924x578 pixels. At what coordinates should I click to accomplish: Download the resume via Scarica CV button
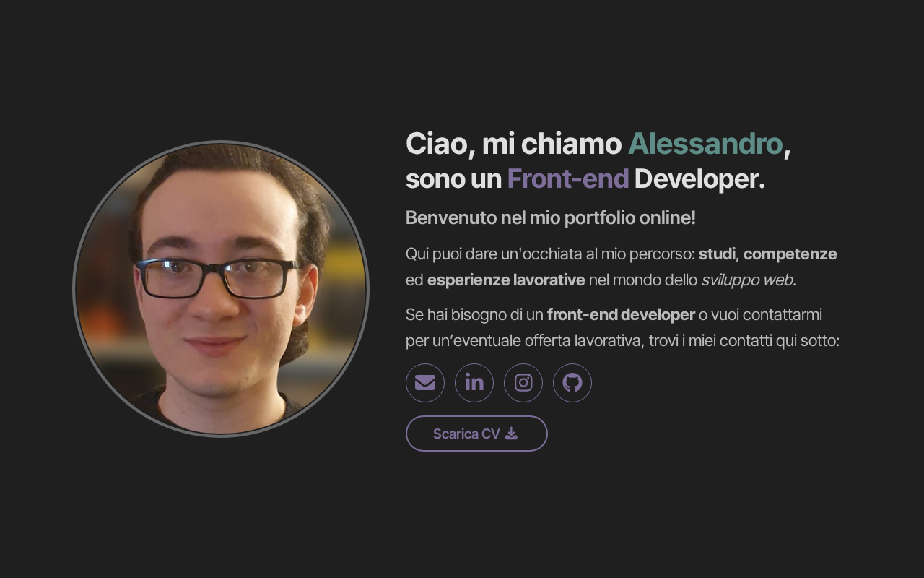click(x=476, y=433)
